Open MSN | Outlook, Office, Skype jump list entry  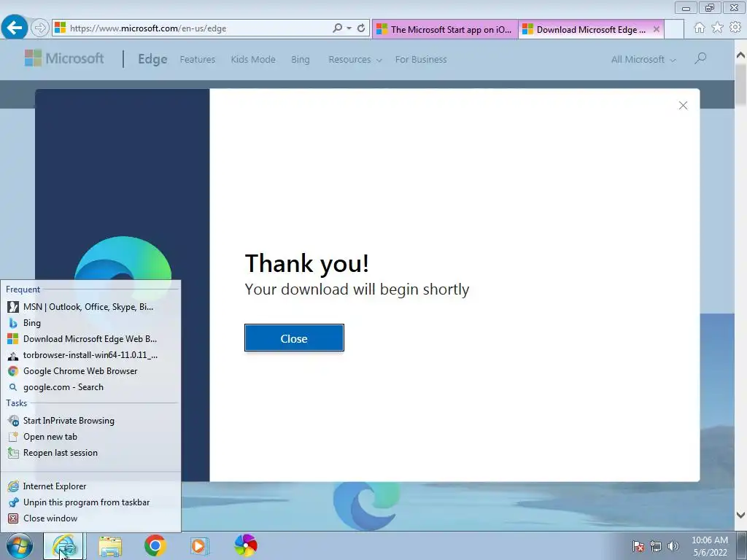(90, 307)
